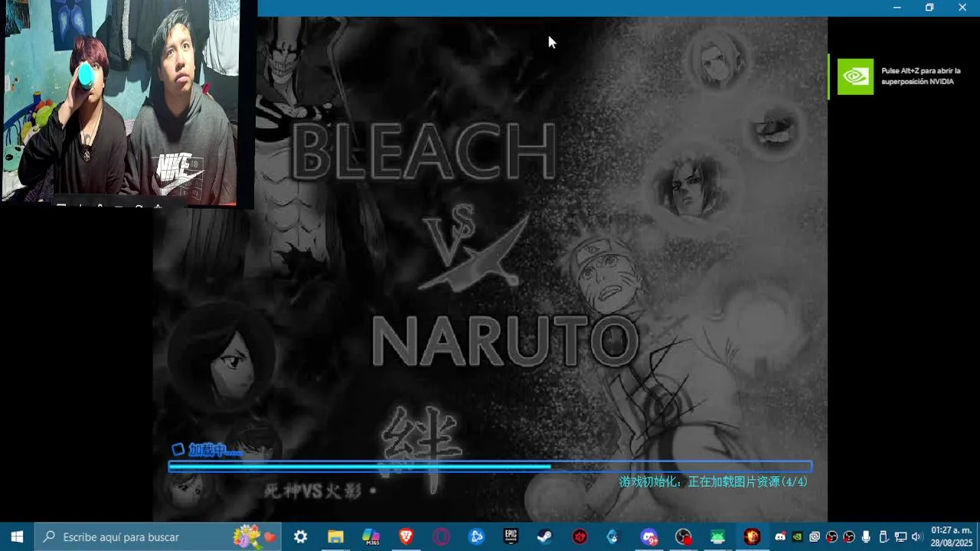The height and width of the screenshot is (551, 980).
Task: Click 'Pulse Alt+Z para abrir' NVIDIA notification text
Action: pos(920,76)
